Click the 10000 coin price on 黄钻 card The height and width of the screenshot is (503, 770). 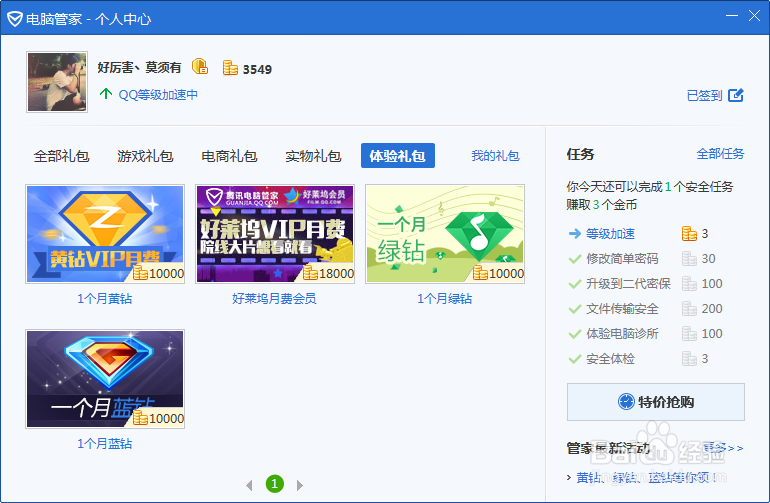click(x=159, y=273)
